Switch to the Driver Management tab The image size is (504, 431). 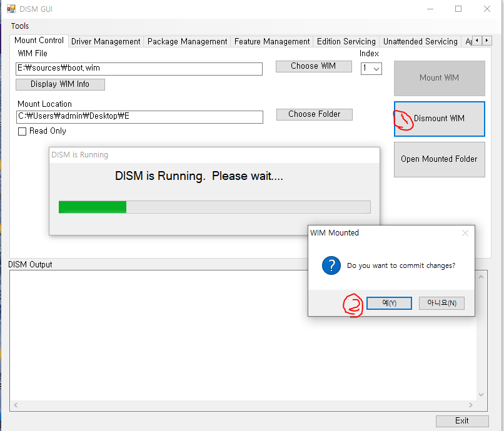coord(106,41)
